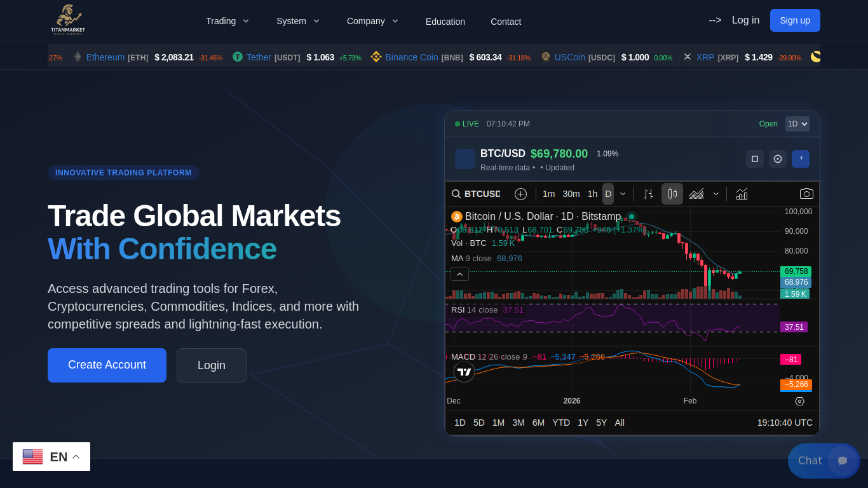The height and width of the screenshot is (488, 868).
Task: Go to the Education page
Action: [445, 22]
